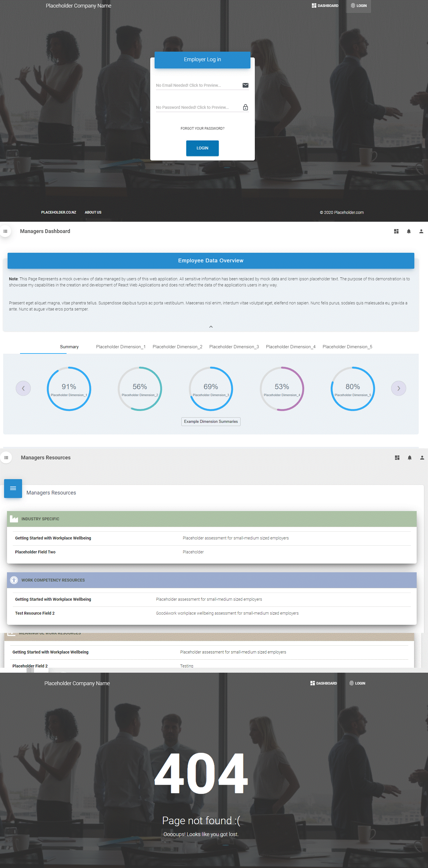Open DASHBOARD in the top navigation bar
The height and width of the screenshot is (868, 428).
click(x=325, y=6)
